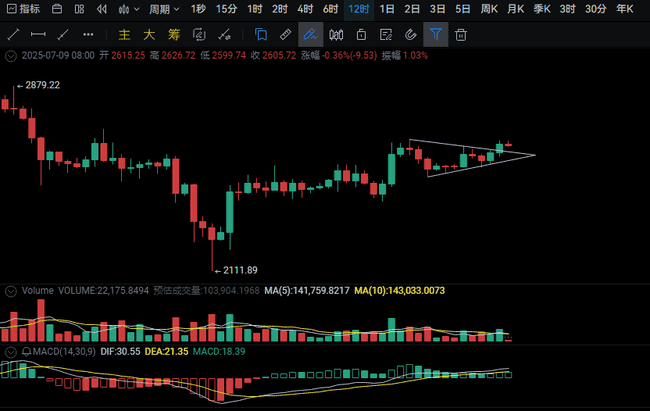Click the funnel filter icon
Viewport: 650px width, 411px height.
pyautogui.click(x=436, y=34)
